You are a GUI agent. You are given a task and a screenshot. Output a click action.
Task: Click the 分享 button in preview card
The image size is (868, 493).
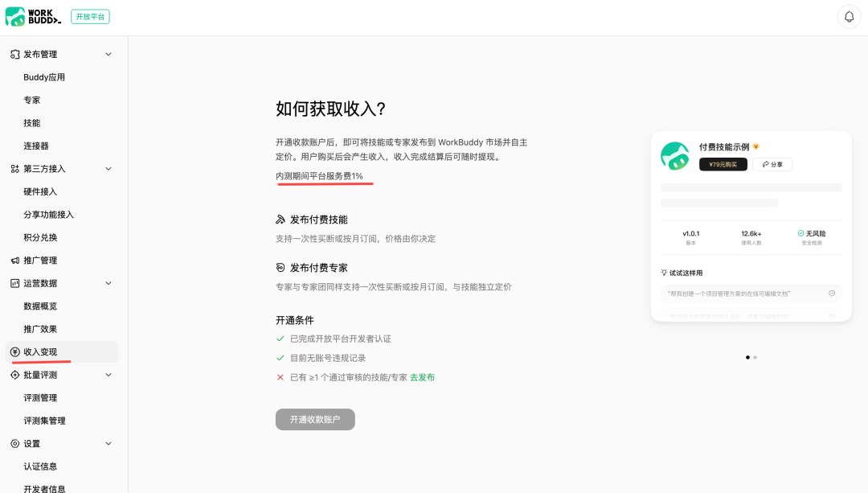tap(772, 165)
